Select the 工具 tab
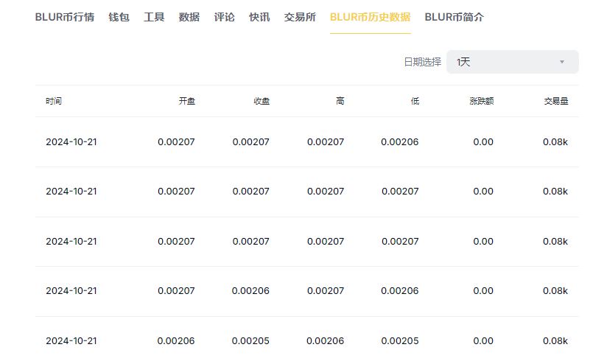Image resolution: width=607 pixels, height=364 pixels. (154, 17)
